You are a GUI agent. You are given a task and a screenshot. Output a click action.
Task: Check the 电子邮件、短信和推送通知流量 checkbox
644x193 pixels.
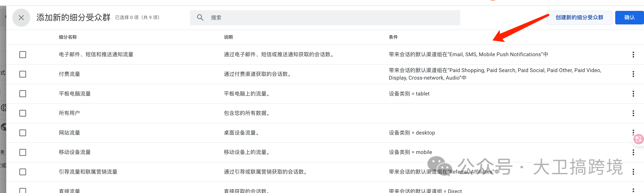pyautogui.click(x=23, y=54)
